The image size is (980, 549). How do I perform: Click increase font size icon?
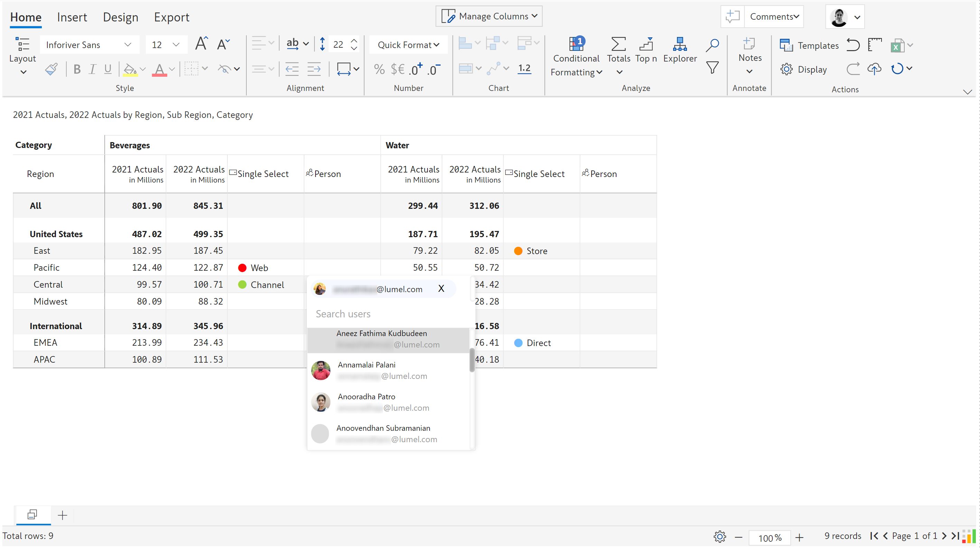coord(201,44)
